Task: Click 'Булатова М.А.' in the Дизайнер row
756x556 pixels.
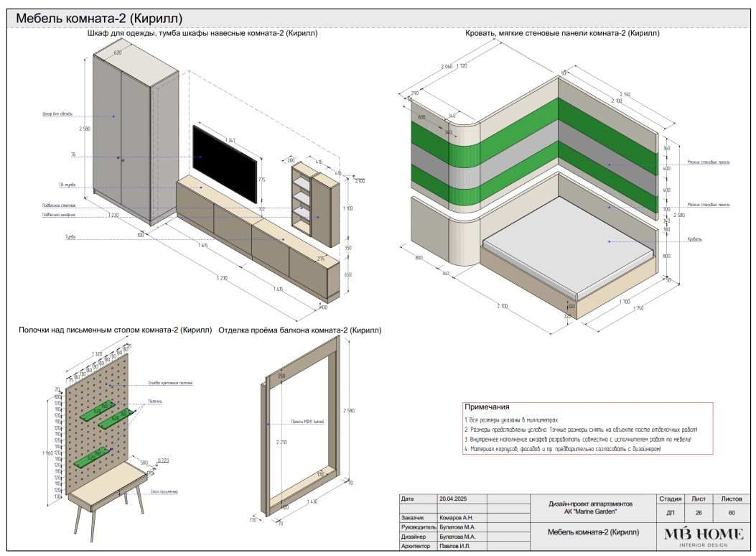Action: pyautogui.click(x=457, y=537)
